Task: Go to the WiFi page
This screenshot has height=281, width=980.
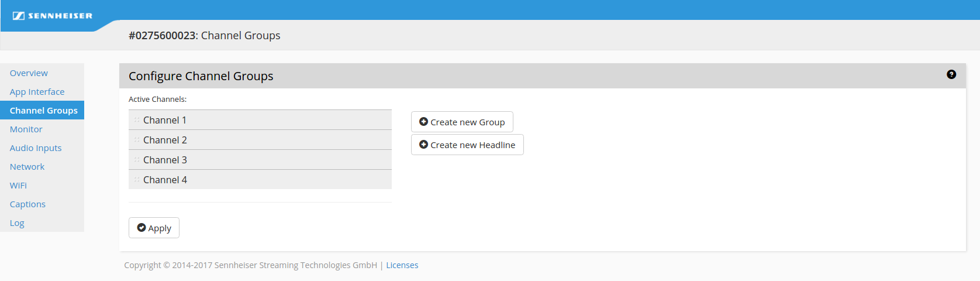Action: [18, 186]
